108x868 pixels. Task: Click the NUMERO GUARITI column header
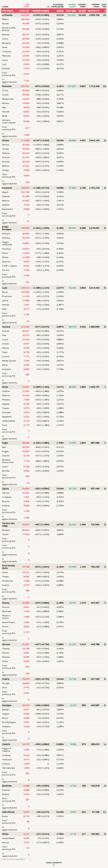pos(72,6)
